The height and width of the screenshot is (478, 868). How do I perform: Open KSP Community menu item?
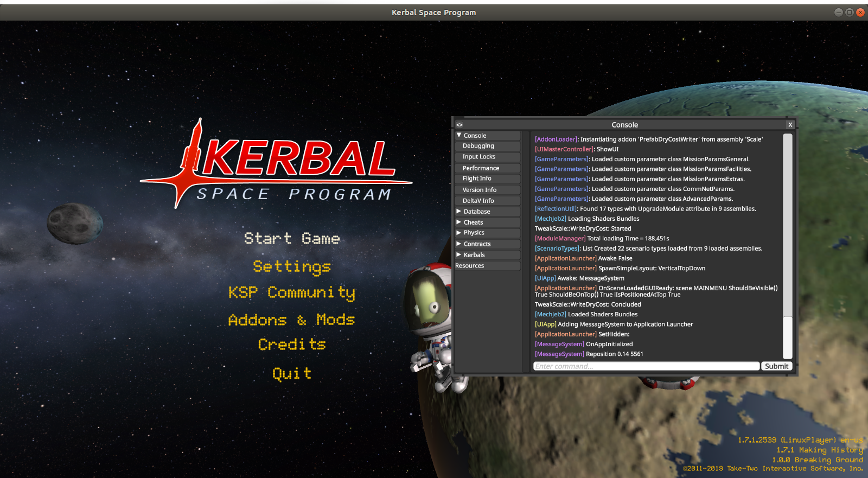(x=292, y=293)
